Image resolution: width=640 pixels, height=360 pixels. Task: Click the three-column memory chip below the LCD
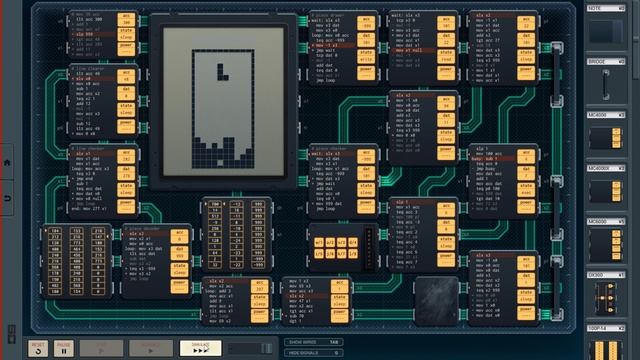click(237, 234)
